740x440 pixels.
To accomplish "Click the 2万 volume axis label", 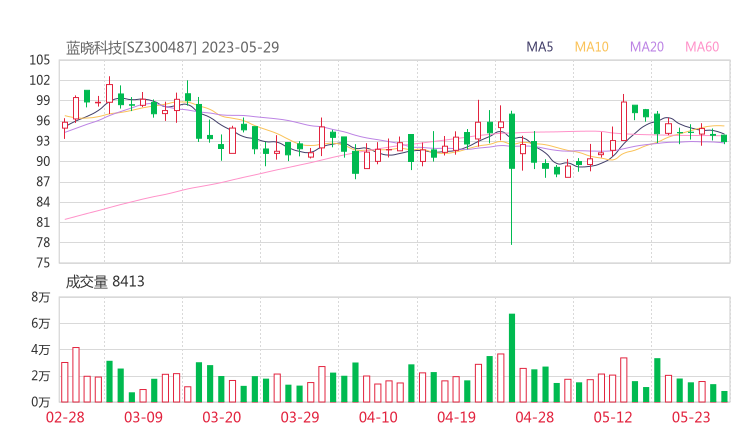I will pos(41,376).
